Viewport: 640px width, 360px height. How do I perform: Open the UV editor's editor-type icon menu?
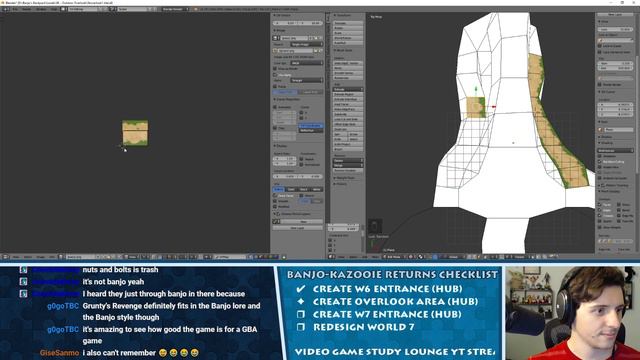pos(6,257)
